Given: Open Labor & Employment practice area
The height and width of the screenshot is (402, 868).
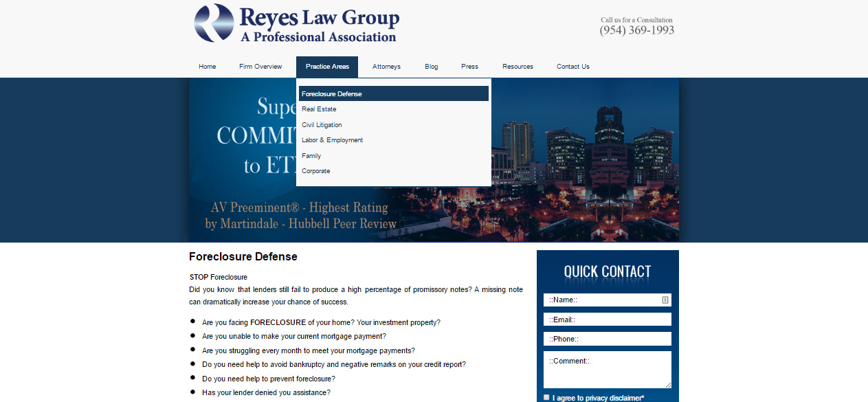Looking at the screenshot, I should [332, 140].
